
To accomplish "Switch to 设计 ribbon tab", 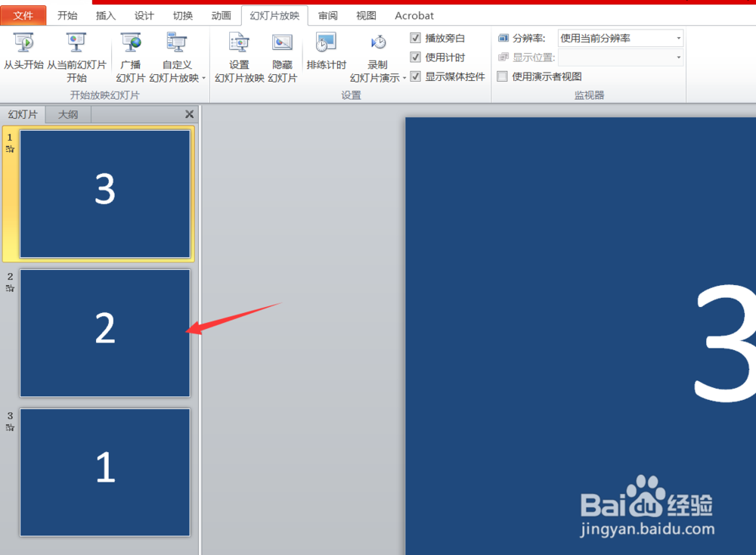I will click(x=144, y=15).
